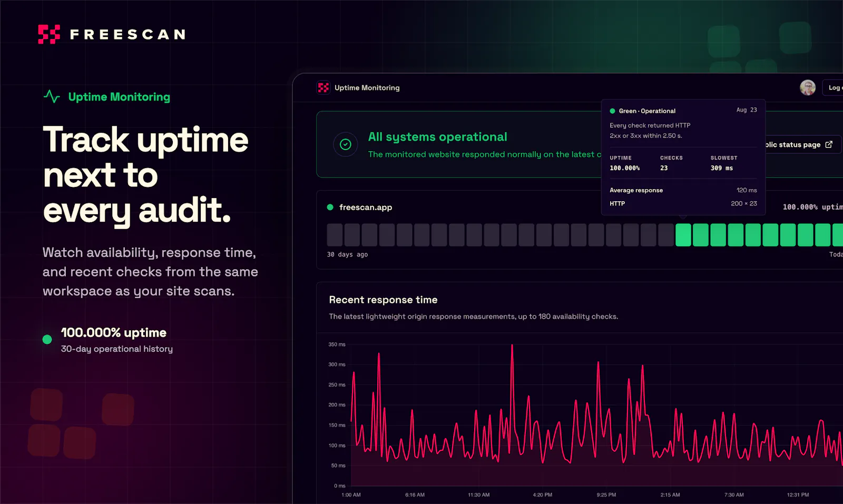Screen dimensions: 843x504
Task: Click the green dot beside 30-day operational history
Action: click(47, 340)
